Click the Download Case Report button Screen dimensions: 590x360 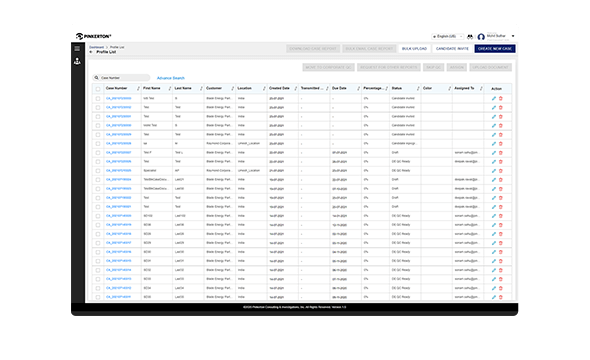click(313, 49)
